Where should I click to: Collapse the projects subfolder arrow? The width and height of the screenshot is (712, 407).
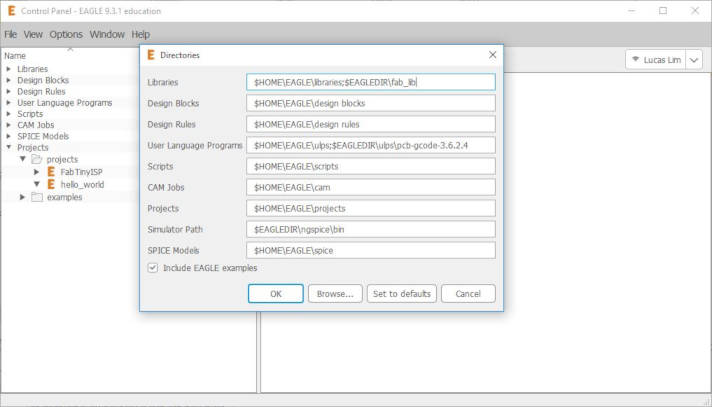click(22, 159)
